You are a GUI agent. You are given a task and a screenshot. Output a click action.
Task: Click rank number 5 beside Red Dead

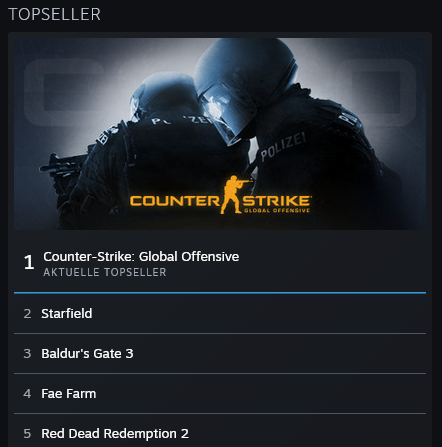(x=27, y=434)
